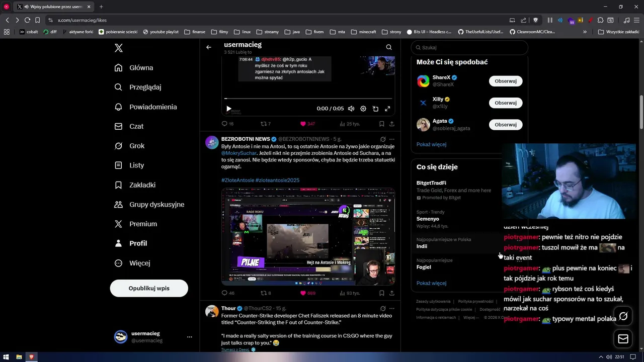The height and width of the screenshot is (362, 644).
Task: Open the floating messages envelope button
Action: [623, 339]
